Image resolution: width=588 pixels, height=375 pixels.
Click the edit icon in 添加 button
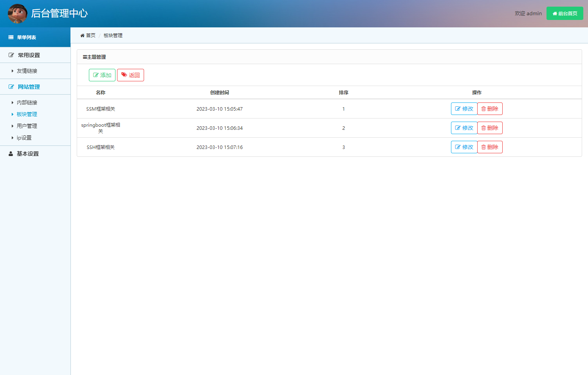point(96,75)
